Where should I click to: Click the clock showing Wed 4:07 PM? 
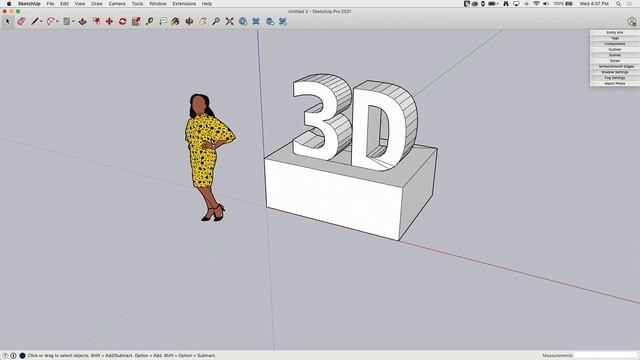594,4
